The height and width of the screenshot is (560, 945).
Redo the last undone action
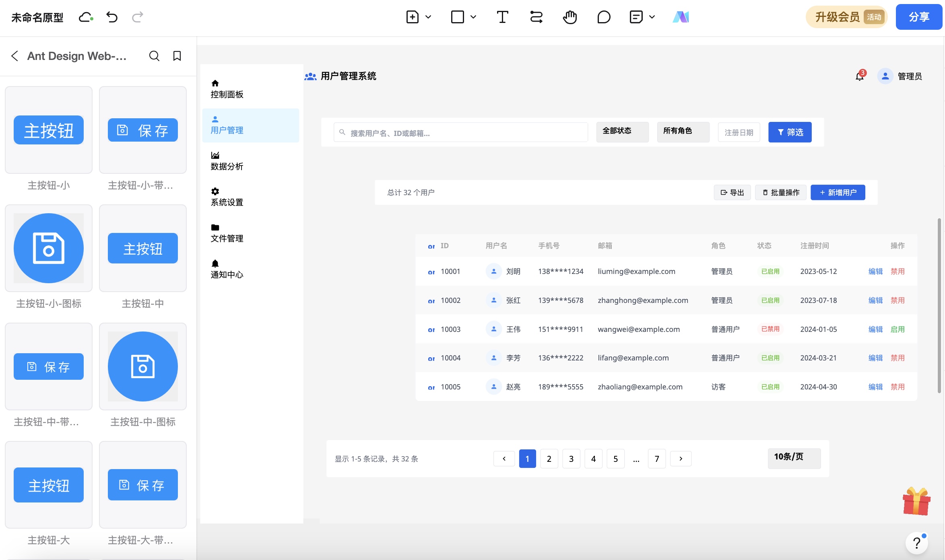(x=138, y=17)
